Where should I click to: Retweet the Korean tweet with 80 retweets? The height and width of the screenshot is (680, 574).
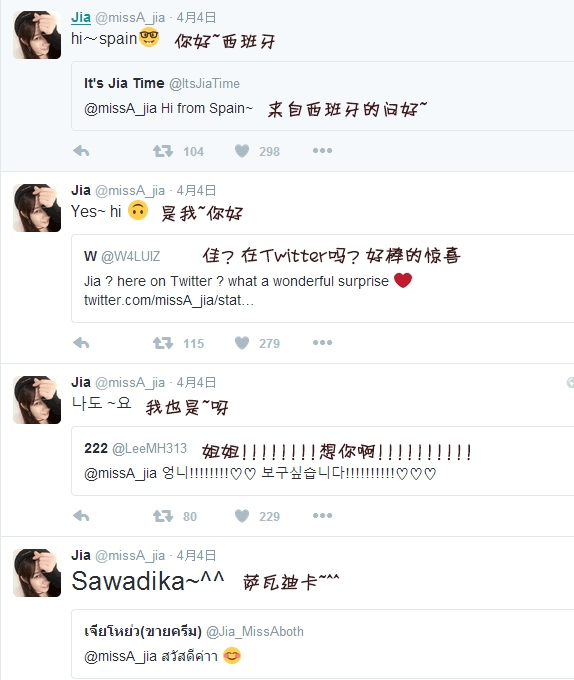[163, 516]
